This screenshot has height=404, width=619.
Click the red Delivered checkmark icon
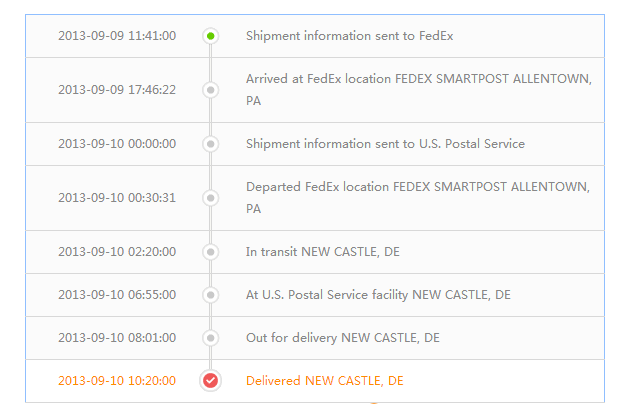point(210,381)
